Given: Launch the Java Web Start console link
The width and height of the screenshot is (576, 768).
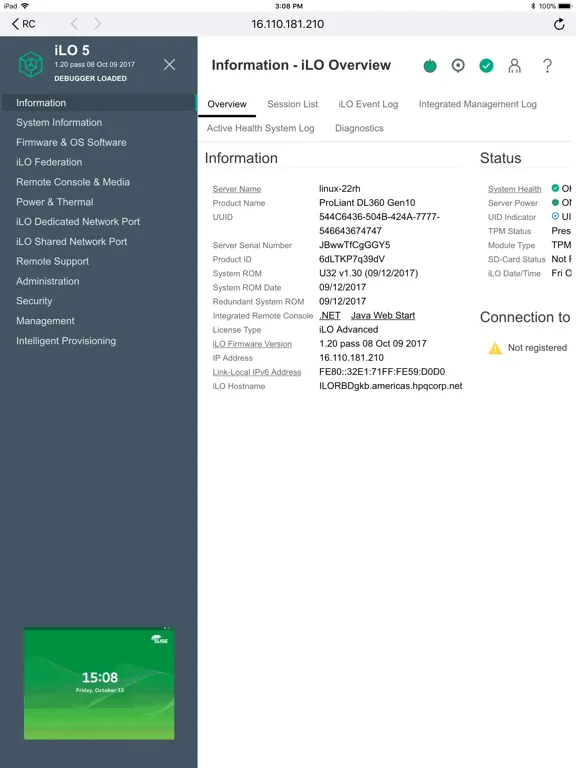Looking at the screenshot, I should coord(383,315).
